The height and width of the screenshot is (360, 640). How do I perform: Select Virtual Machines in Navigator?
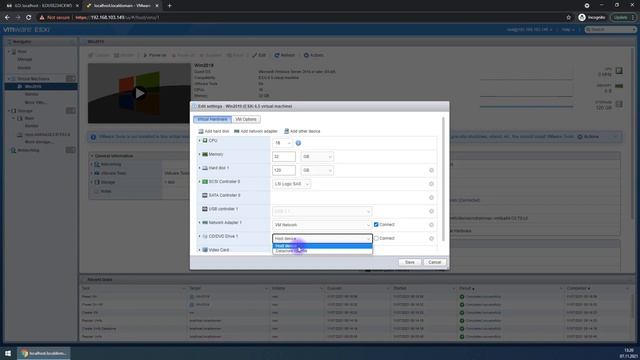(33, 79)
